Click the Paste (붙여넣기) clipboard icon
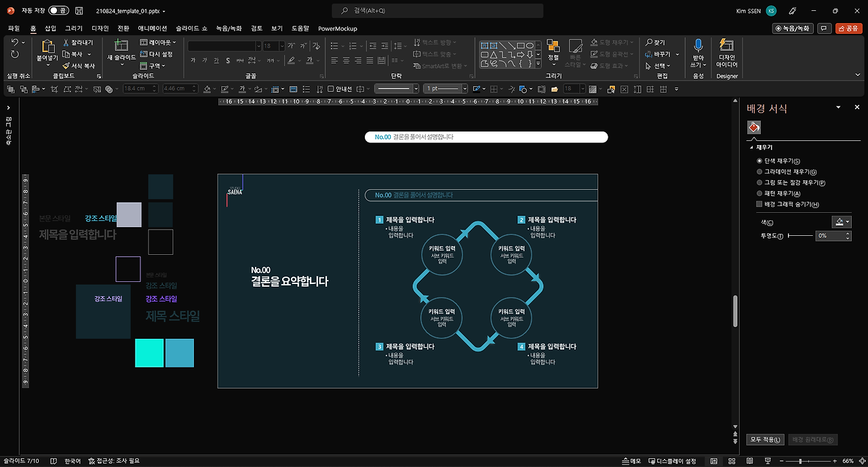The height and width of the screenshot is (467, 868). (x=47, y=47)
